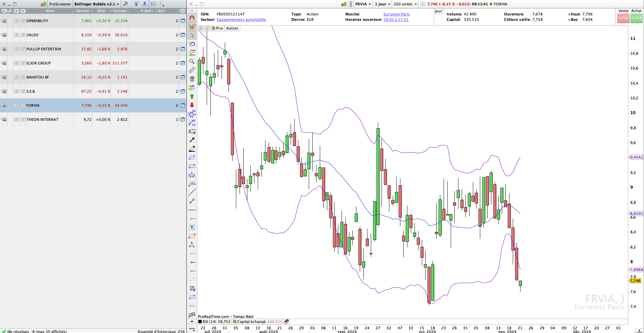Viewport: 644px width, 333px height.
Task: Select the ruler measurement tool
Action: (x=192, y=70)
